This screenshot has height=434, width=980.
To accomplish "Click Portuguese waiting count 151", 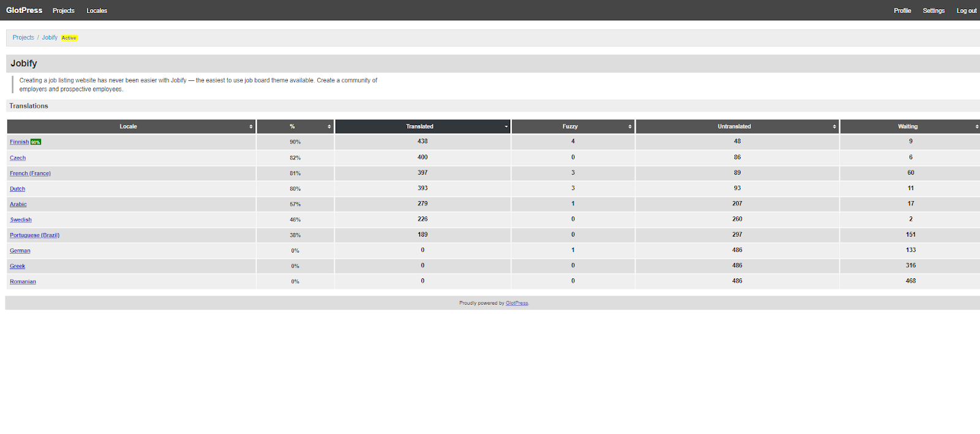I will 911,234.
